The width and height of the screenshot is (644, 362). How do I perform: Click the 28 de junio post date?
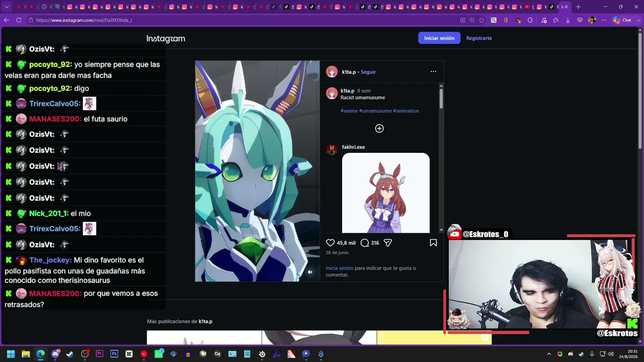[x=337, y=252]
